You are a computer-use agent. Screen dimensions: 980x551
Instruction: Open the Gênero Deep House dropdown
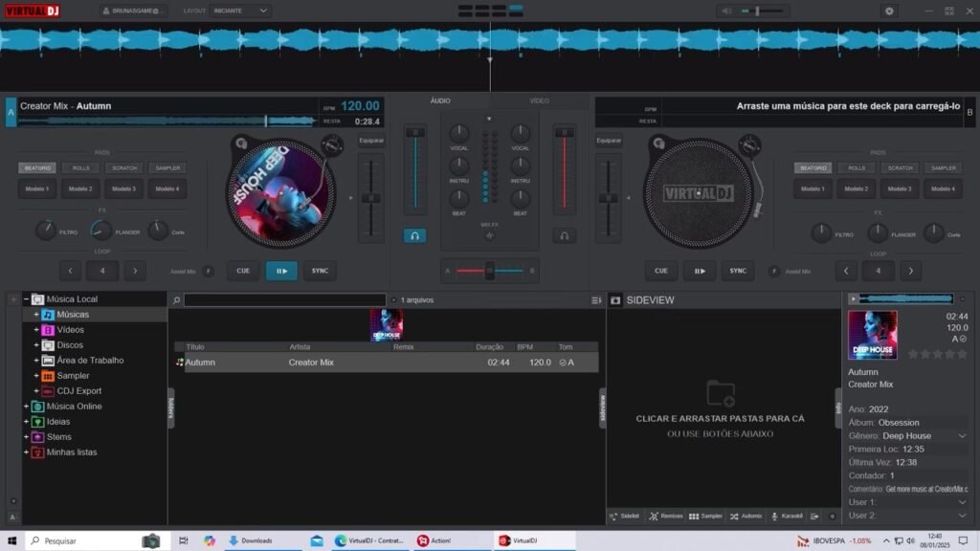click(x=962, y=436)
